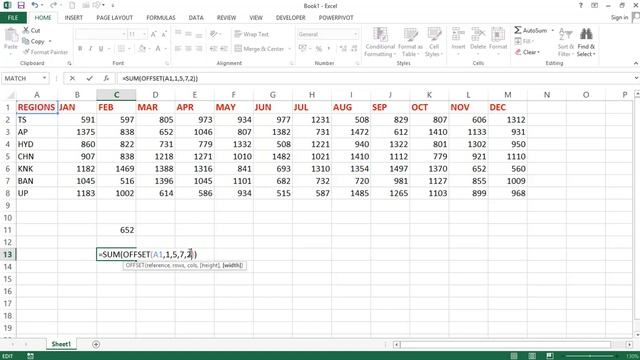Screen dimensions: 640x360
Task: Open Conditional Formatting menu
Action: 380,42
